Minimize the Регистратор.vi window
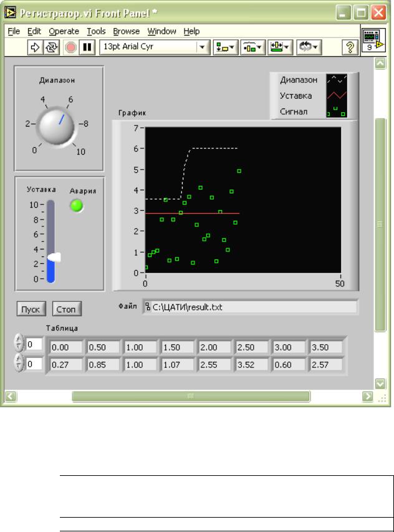The height and width of the screenshot is (532, 394). point(344,13)
